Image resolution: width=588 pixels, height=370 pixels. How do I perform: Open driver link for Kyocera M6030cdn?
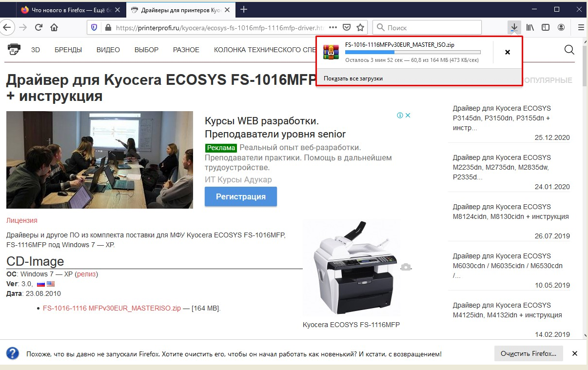[508, 266]
